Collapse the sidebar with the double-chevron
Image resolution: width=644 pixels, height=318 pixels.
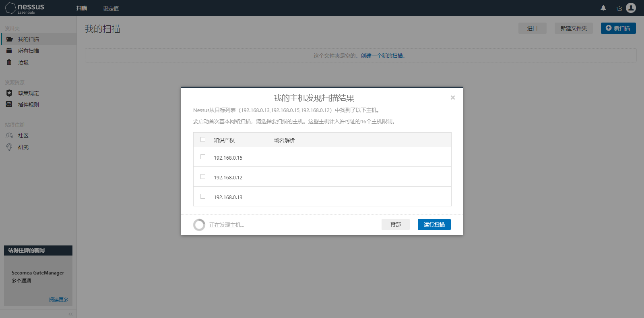click(x=70, y=314)
